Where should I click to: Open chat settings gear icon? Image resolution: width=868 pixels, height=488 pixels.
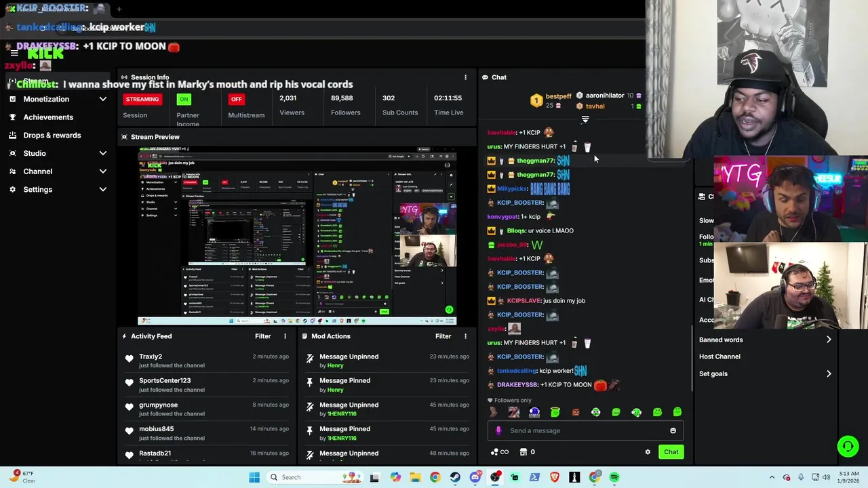click(x=648, y=452)
